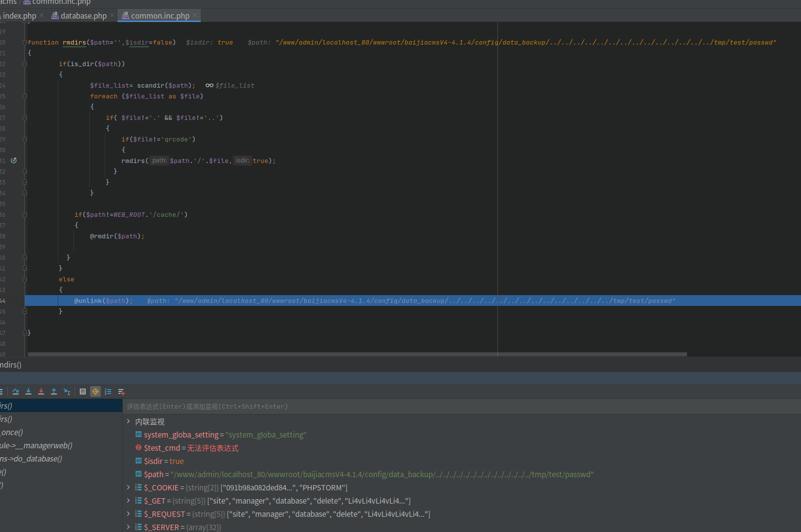Click the Step Out debugger icon
Viewport: 801px width, 532px height.
tap(54, 392)
